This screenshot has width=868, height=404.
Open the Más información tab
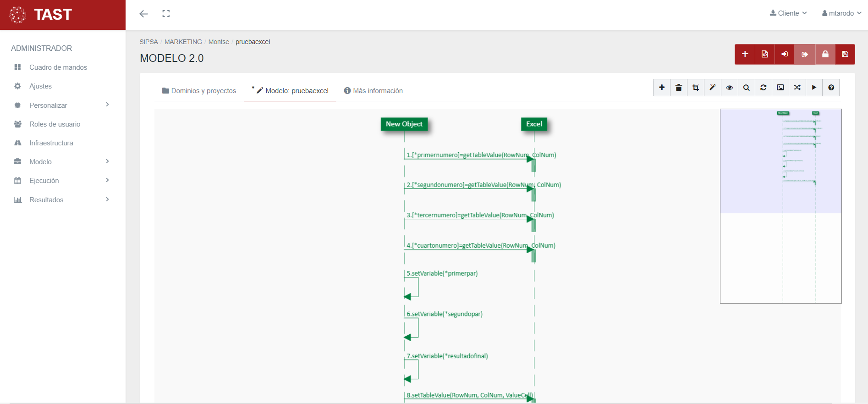(x=373, y=91)
